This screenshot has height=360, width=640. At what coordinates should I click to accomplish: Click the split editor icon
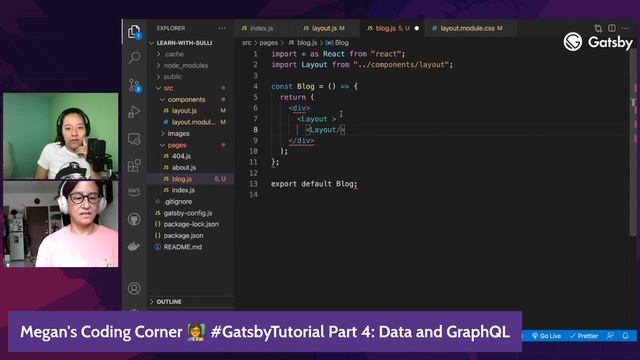tap(611, 28)
